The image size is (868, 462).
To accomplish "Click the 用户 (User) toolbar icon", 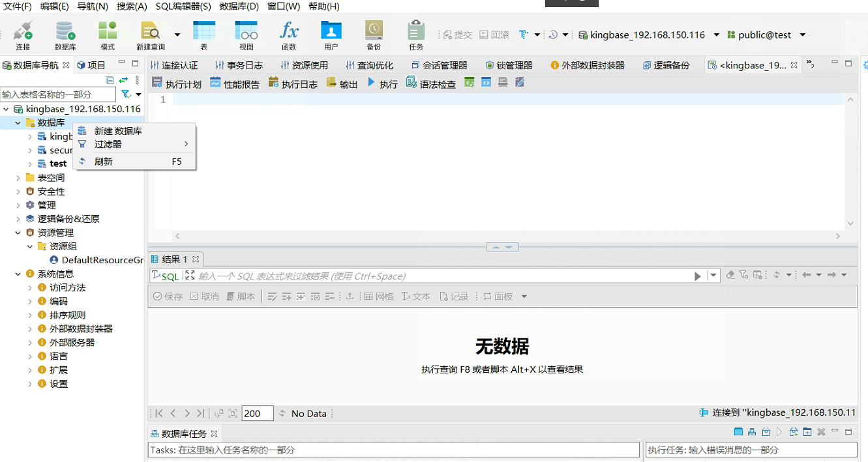I will (331, 35).
